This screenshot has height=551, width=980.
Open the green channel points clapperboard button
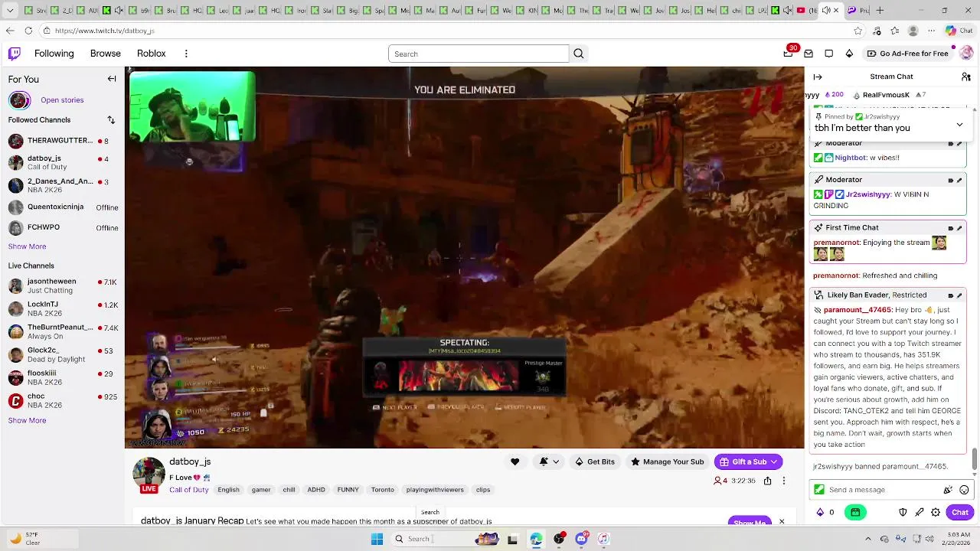pyautogui.click(x=855, y=512)
